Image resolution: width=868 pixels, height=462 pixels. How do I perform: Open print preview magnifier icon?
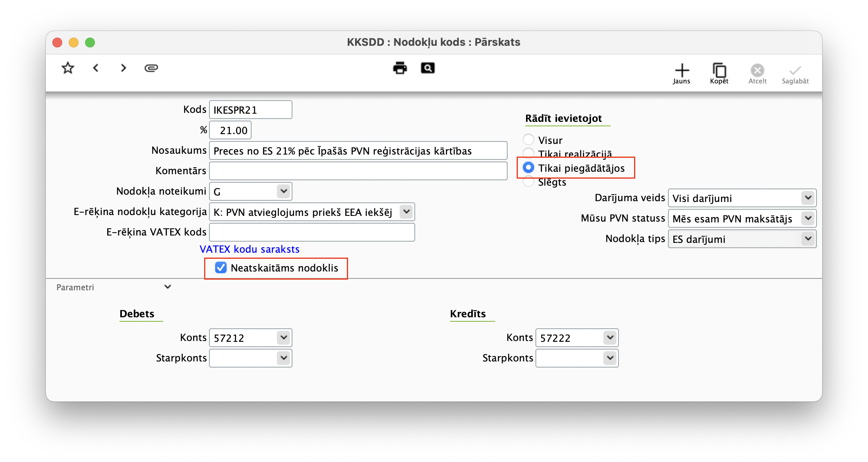tap(427, 68)
